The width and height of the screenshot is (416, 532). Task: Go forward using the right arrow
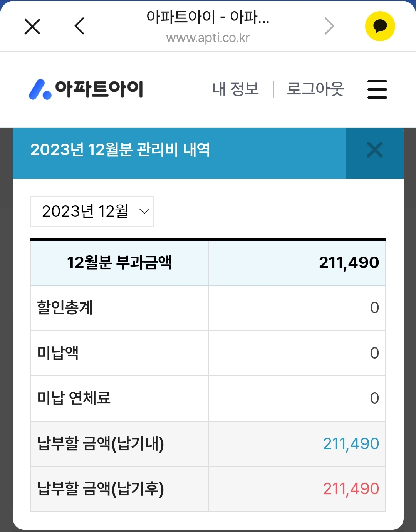[329, 26]
